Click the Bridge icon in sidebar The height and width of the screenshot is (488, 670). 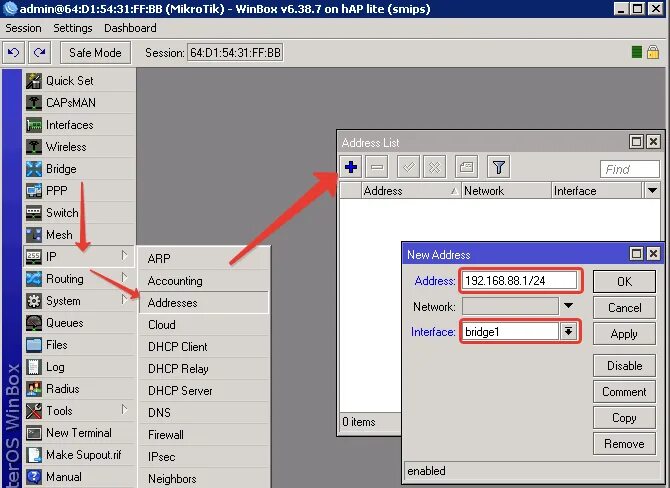pos(34,169)
